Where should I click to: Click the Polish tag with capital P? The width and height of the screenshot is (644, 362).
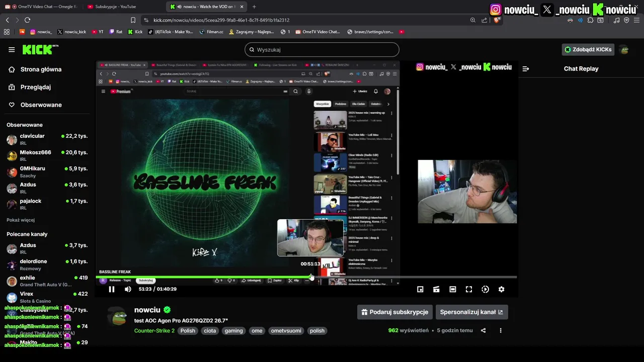tap(188, 331)
